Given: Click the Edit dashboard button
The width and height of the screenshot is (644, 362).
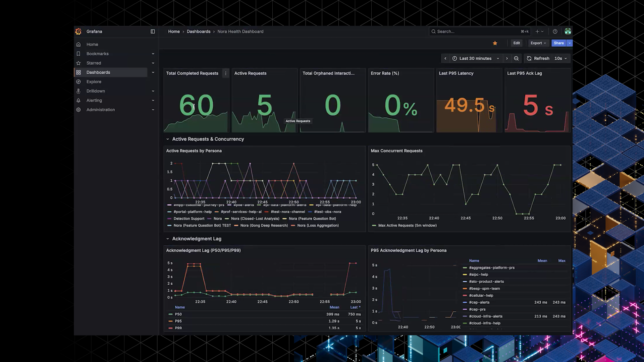Looking at the screenshot, I should [517, 43].
